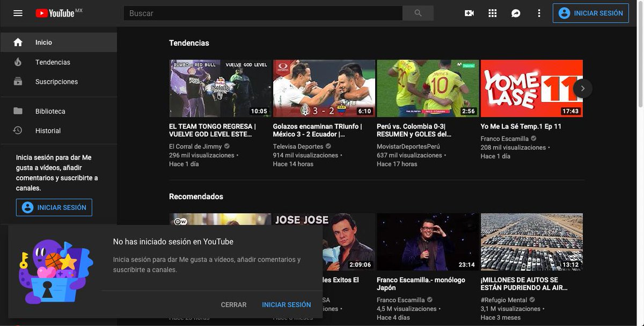The image size is (644, 326).
Task: Select Biblioteca in the sidebar
Action: [x=58, y=111]
